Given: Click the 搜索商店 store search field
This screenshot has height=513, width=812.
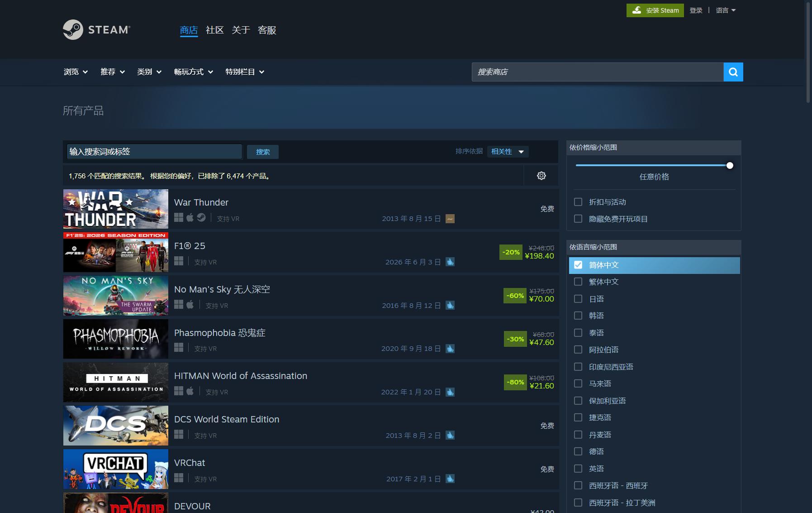Looking at the screenshot, I should click(598, 72).
